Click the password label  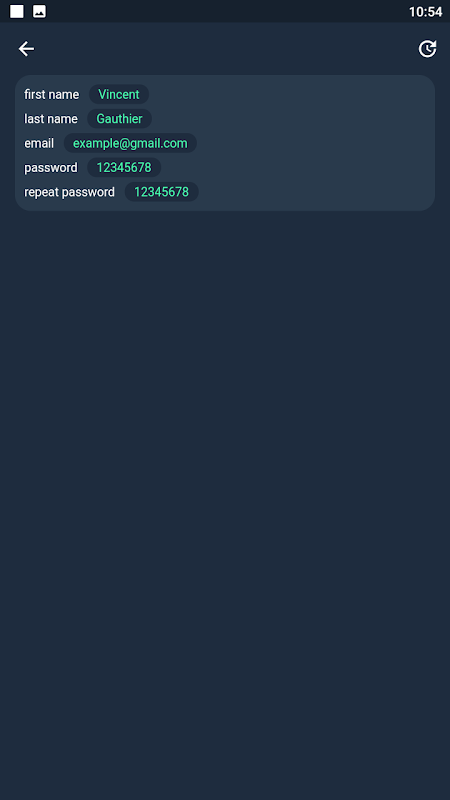click(x=51, y=168)
